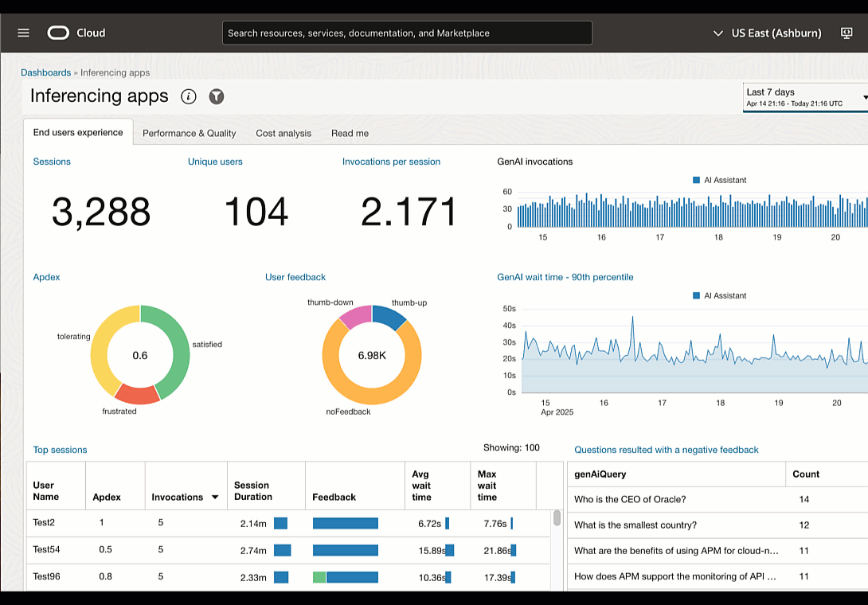The image size is (868, 605).
Task: Open the dashboard info icon
Action: (x=189, y=96)
